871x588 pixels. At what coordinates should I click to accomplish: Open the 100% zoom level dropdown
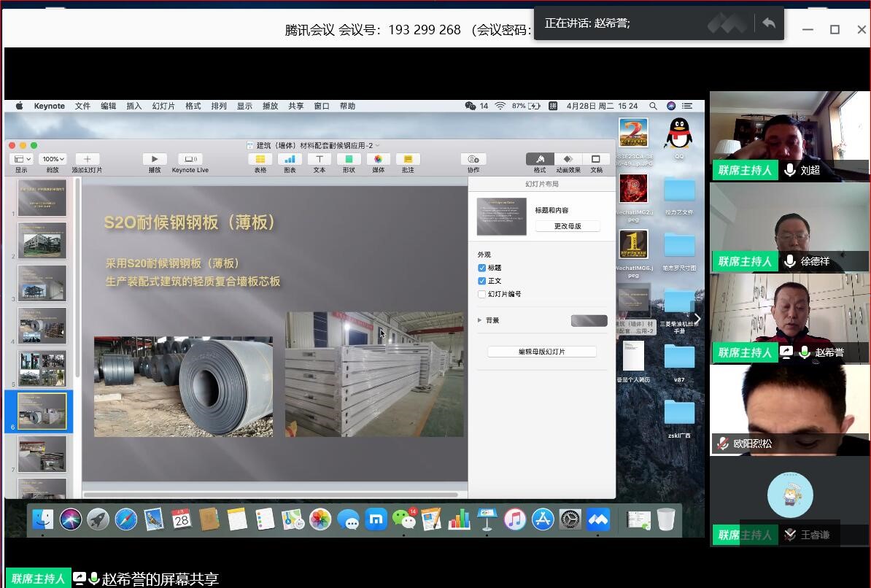[53, 159]
